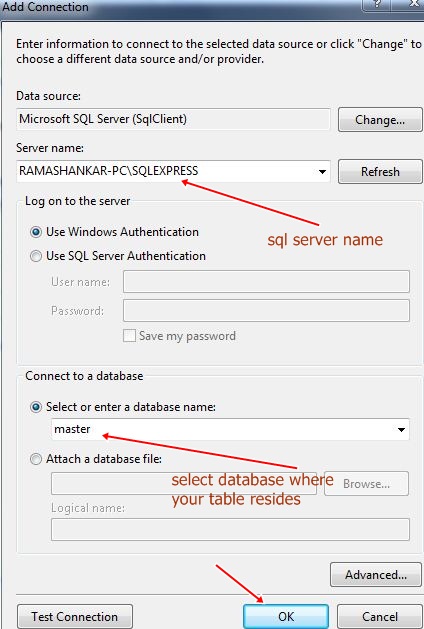
Task: Tick the Save my password checkbox
Action: [129, 336]
